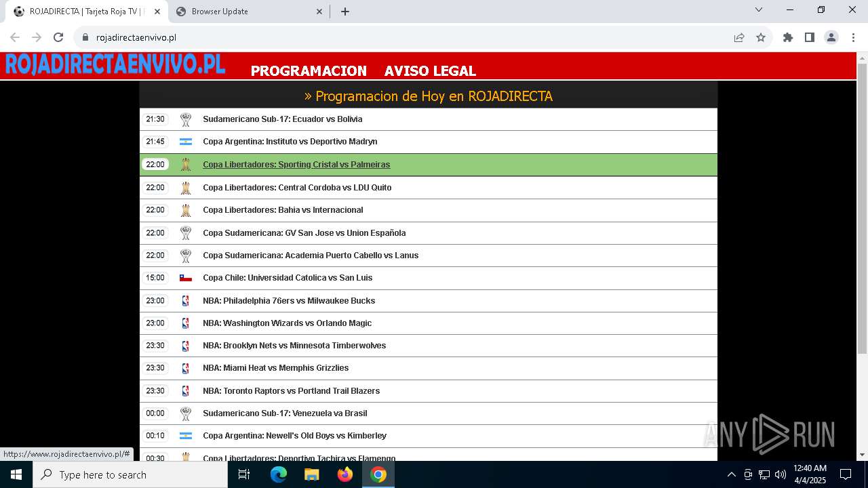This screenshot has height=488, width=868.
Task: Open Newell's Old Boys vs Kimberley match
Action: [295, 436]
